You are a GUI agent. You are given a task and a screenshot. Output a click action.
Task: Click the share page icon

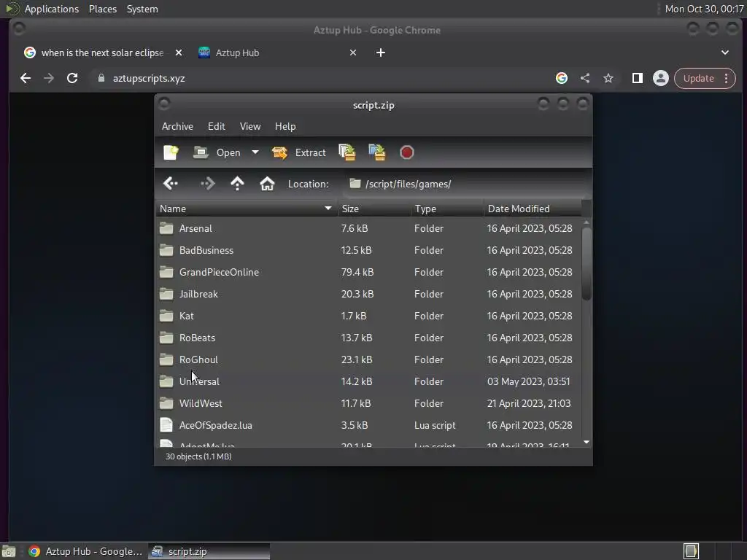click(585, 79)
